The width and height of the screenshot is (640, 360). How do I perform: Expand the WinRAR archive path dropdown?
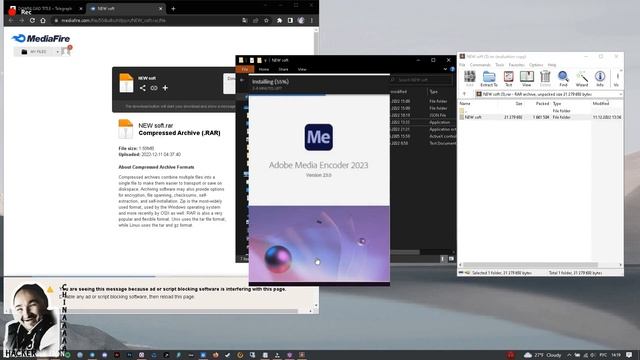pos(620,94)
